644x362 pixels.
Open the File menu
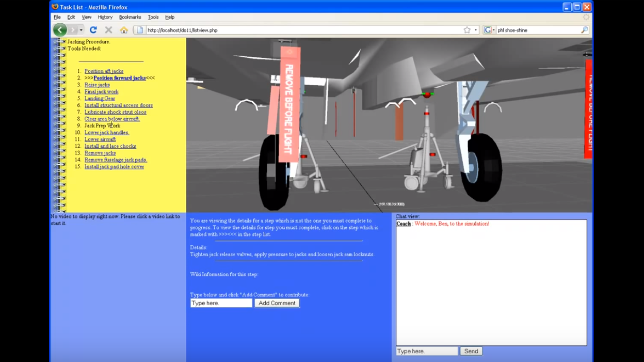(57, 17)
